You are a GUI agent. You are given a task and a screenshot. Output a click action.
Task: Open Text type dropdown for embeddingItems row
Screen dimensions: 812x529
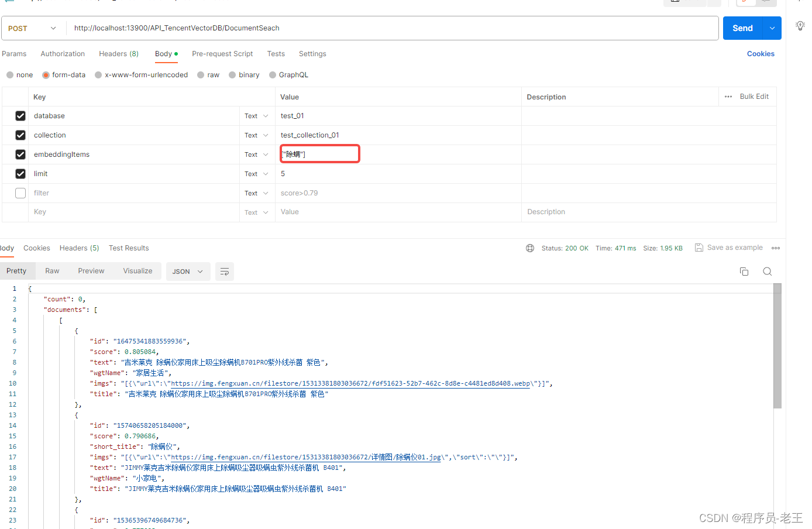tap(257, 154)
